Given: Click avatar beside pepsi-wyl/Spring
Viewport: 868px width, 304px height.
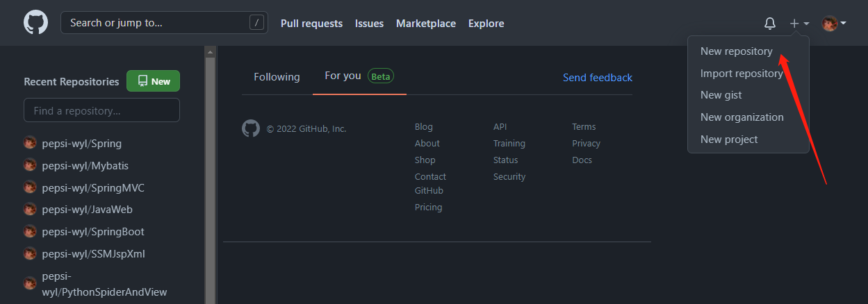Looking at the screenshot, I should point(30,143).
